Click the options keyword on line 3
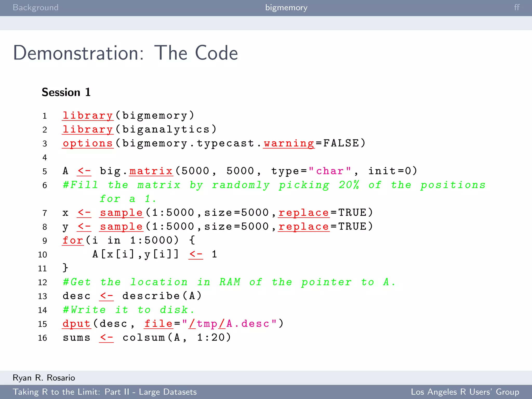This screenshot has width=532, height=399. pyautogui.click(x=88, y=143)
